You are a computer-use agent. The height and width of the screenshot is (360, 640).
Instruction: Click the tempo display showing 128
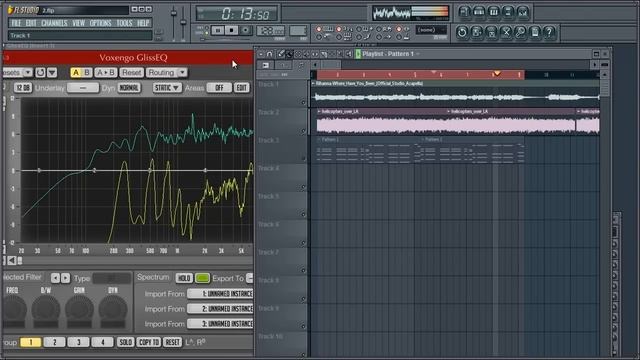(270, 31)
